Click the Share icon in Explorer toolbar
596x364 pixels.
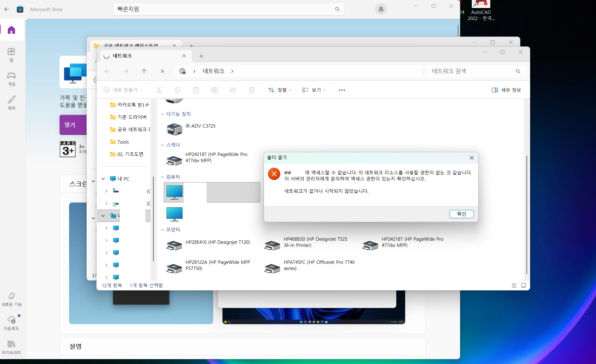(x=233, y=90)
